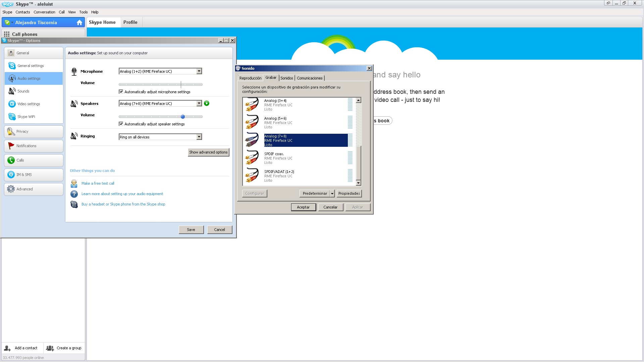Open the Speakers device dropdown
This screenshot has height=362, width=644.
point(199,104)
